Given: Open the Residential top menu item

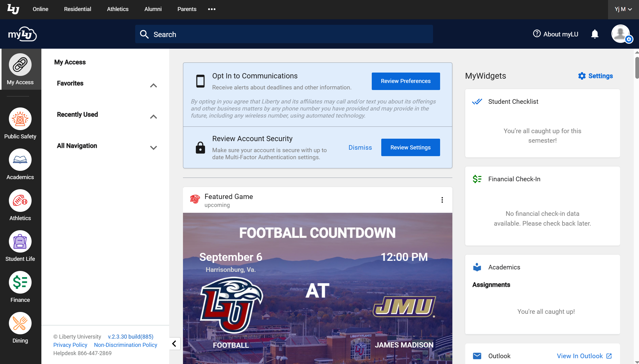Looking at the screenshot, I should (78, 9).
